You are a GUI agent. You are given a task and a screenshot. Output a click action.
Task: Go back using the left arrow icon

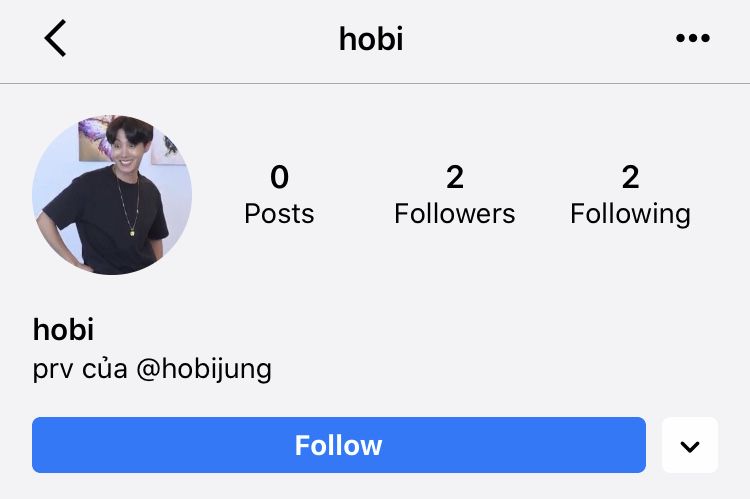pyautogui.click(x=55, y=38)
